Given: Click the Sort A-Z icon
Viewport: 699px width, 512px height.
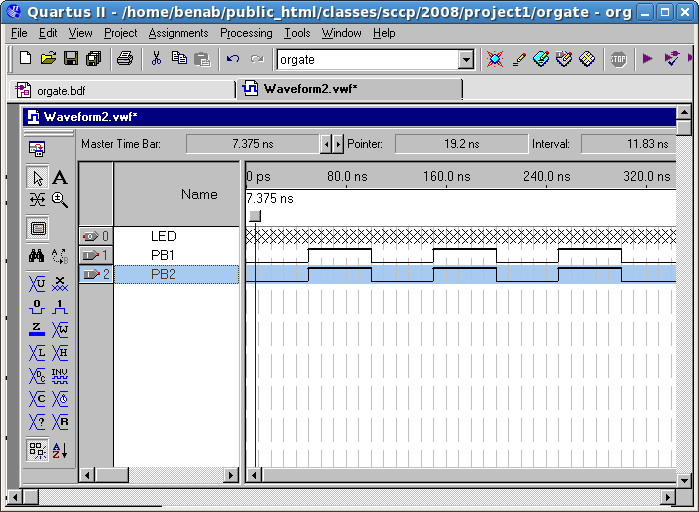Looking at the screenshot, I should click(60, 450).
